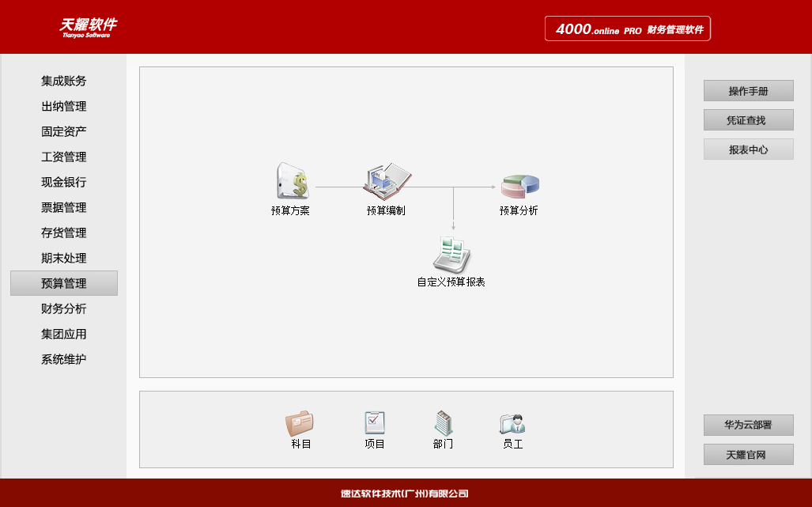Click the 4000.online PRO 财务管理软件 badge
Screen dimensions: 812x507
[x=628, y=28]
